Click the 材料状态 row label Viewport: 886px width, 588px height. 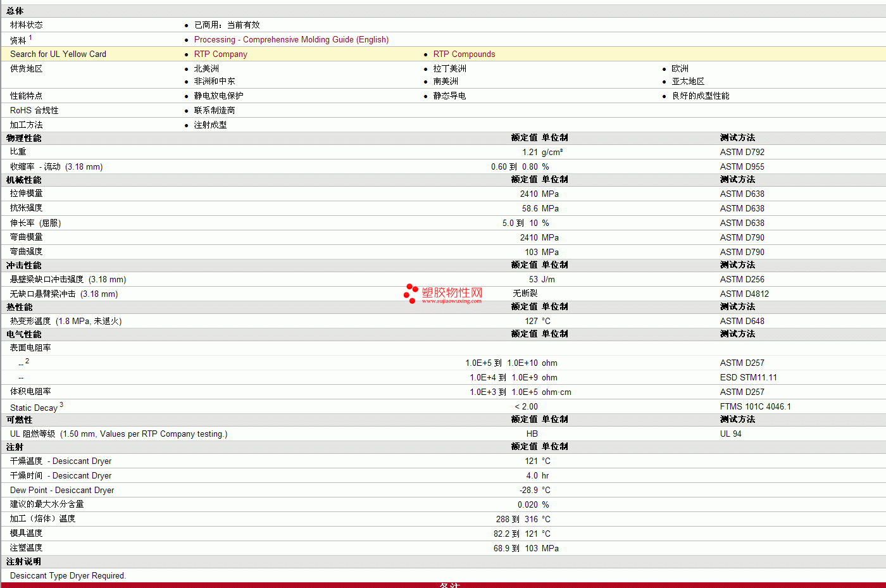click(27, 25)
